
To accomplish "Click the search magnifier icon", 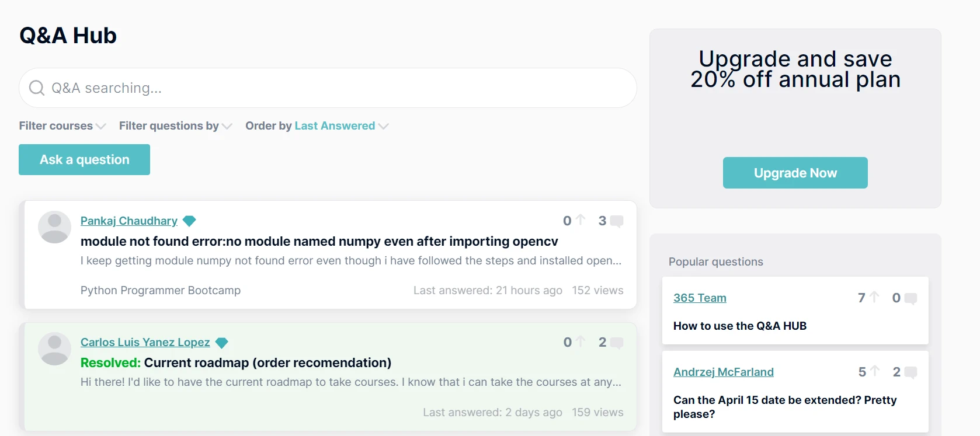I will (x=37, y=88).
